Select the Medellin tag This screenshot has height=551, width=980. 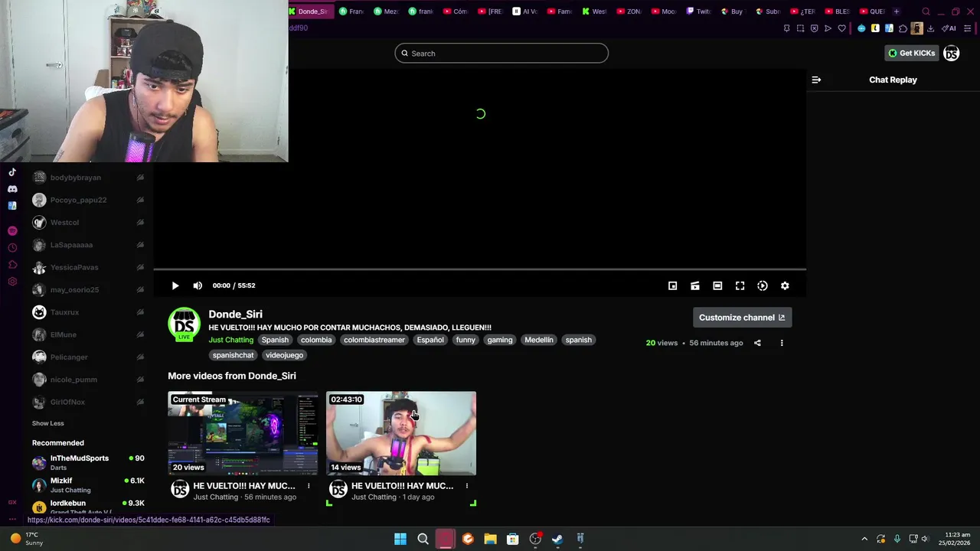539,340
